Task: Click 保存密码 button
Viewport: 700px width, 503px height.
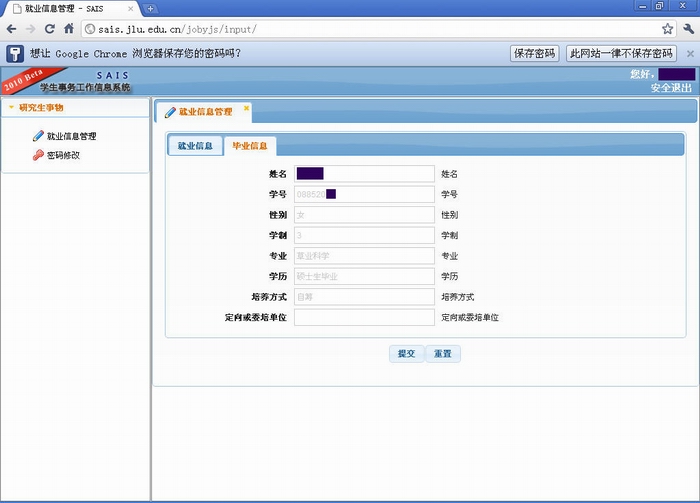Action: tap(534, 53)
